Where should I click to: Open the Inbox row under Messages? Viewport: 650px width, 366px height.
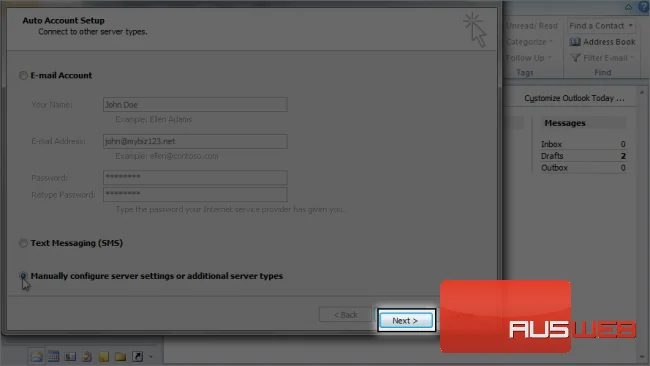[583, 144]
